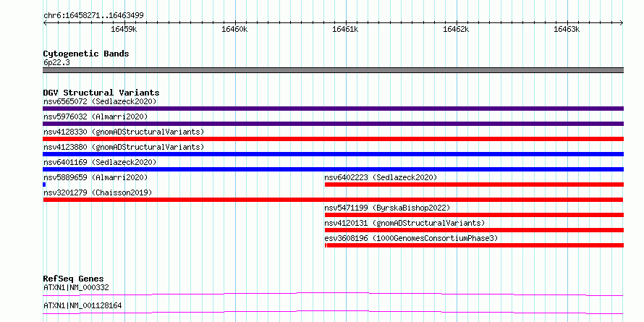This screenshot has width=644, height=322.
Task: Click the 16461k ruler position label
Action: point(345,29)
